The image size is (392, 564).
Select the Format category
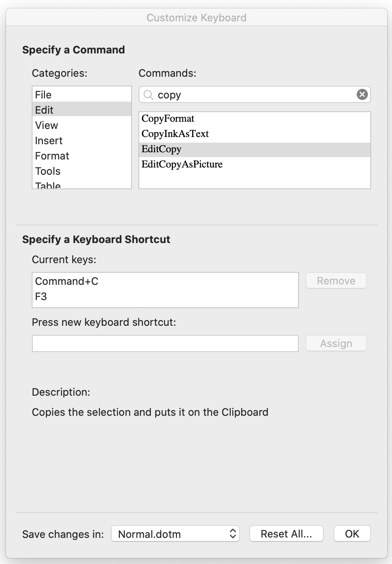[82, 155]
